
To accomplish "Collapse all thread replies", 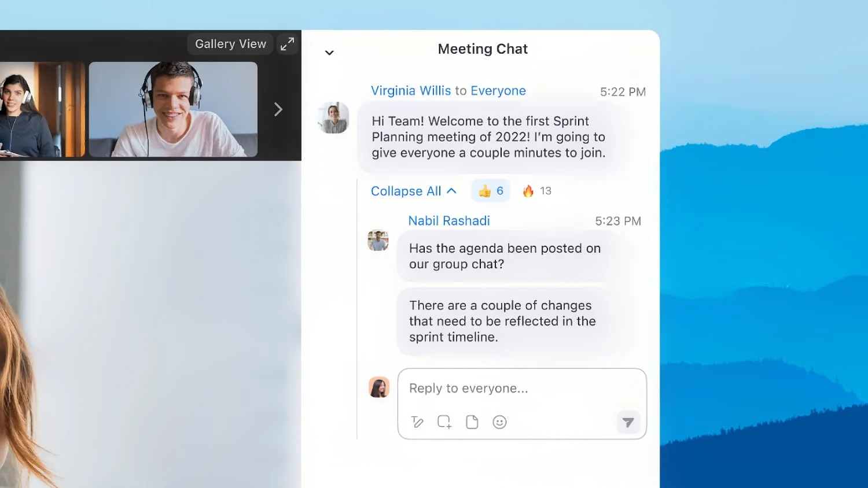I will [x=413, y=191].
